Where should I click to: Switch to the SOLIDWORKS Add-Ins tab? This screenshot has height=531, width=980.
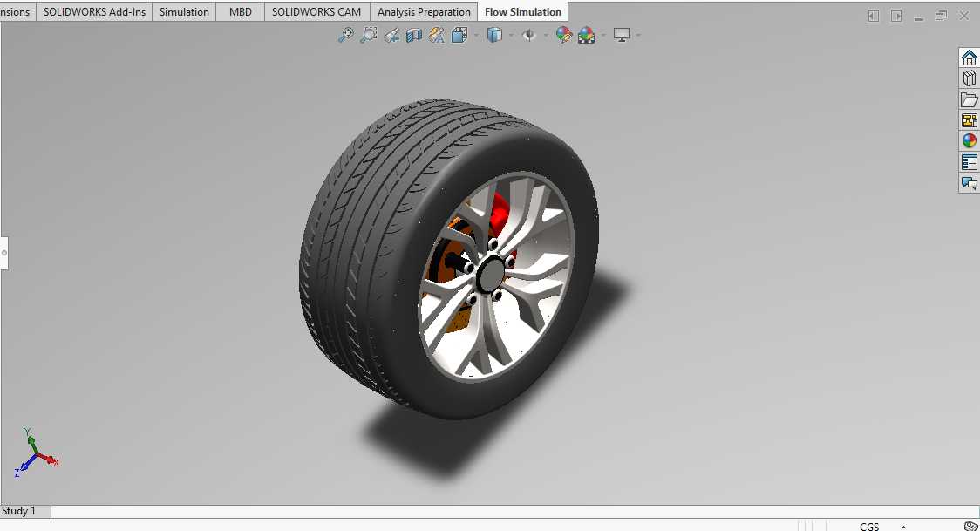click(x=94, y=12)
